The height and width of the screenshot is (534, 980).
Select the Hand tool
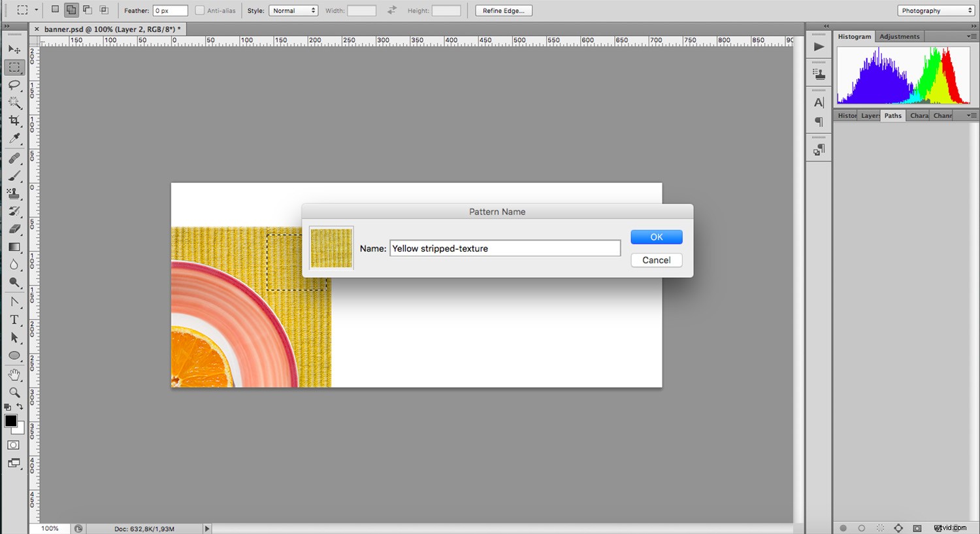point(14,375)
